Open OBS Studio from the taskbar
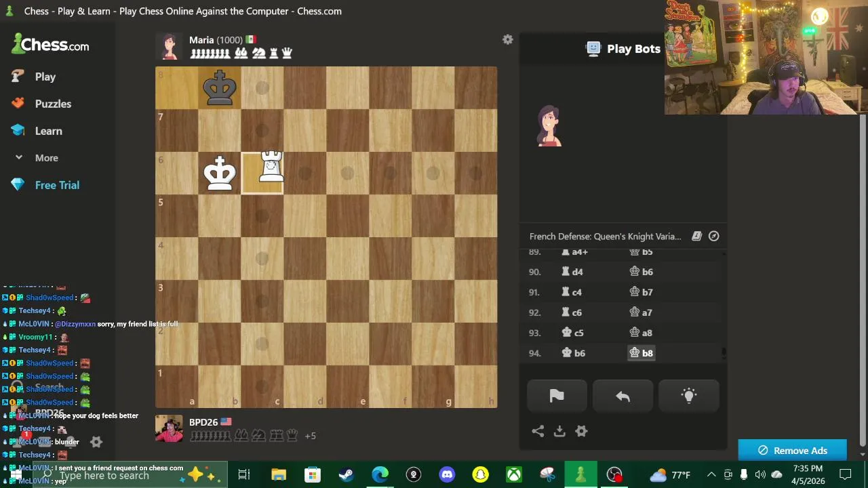This screenshot has height=488, width=868. pos(614,475)
